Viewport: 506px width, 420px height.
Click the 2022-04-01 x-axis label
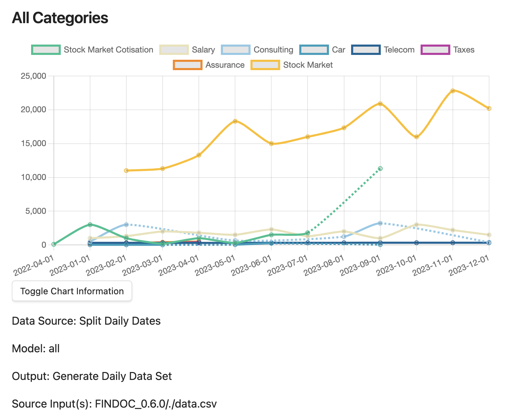click(35, 265)
